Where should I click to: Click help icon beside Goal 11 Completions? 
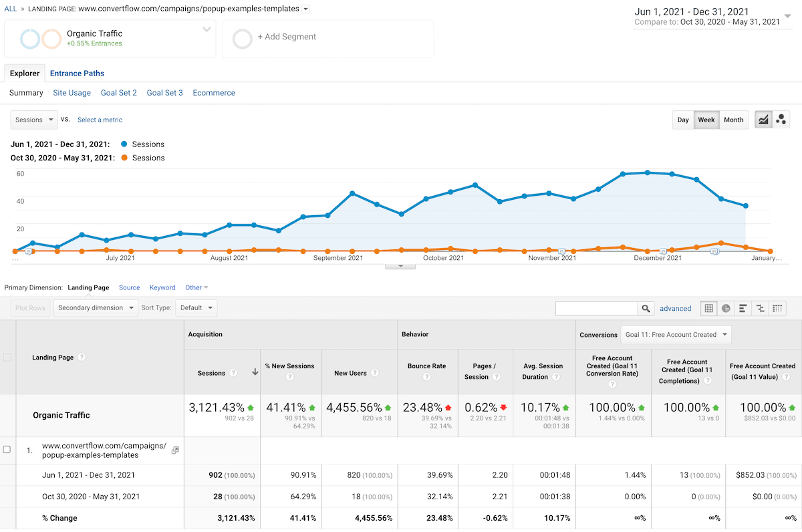[708, 381]
